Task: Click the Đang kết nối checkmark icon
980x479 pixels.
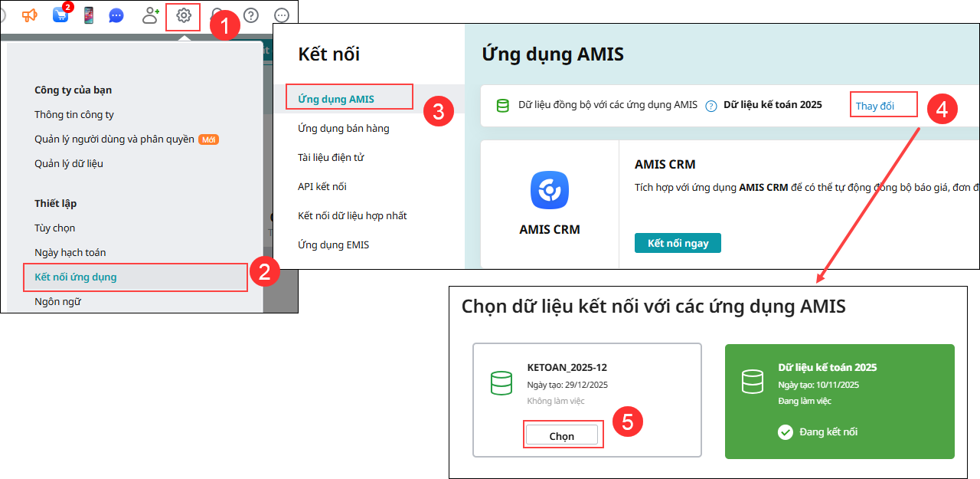Action: pos(785,432)
